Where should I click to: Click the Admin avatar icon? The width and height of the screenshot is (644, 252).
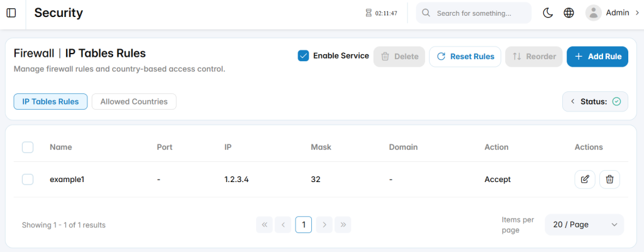tap(594, 13)
